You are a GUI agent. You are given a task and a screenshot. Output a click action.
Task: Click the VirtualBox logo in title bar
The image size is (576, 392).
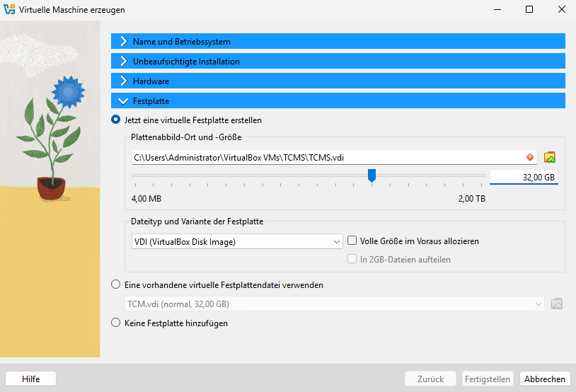coord(10,10)
